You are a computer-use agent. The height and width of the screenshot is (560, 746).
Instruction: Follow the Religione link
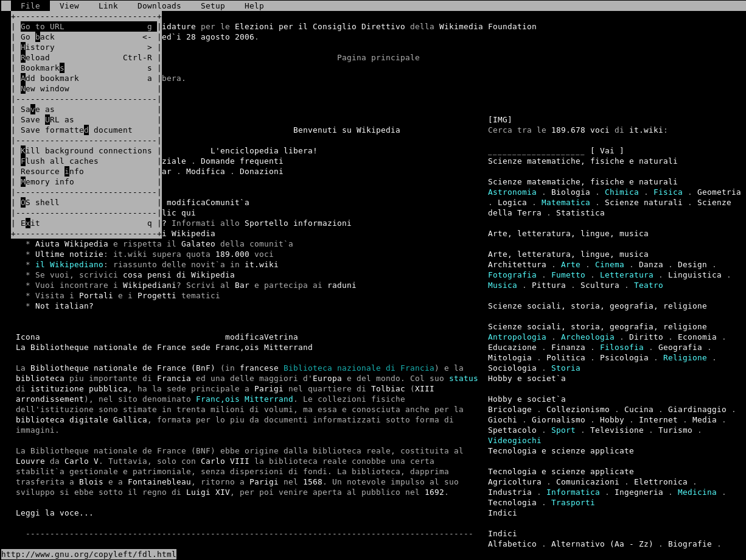coord(685,358)
